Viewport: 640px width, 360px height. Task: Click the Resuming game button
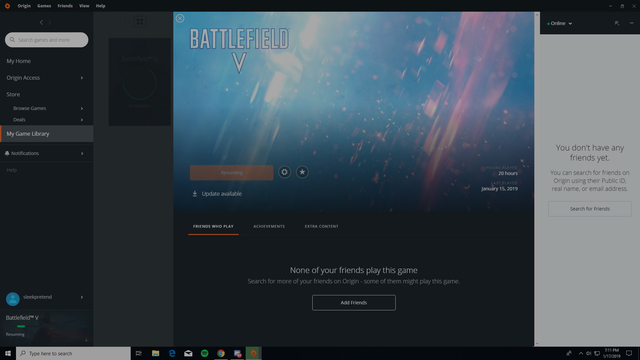pos(231,173)
